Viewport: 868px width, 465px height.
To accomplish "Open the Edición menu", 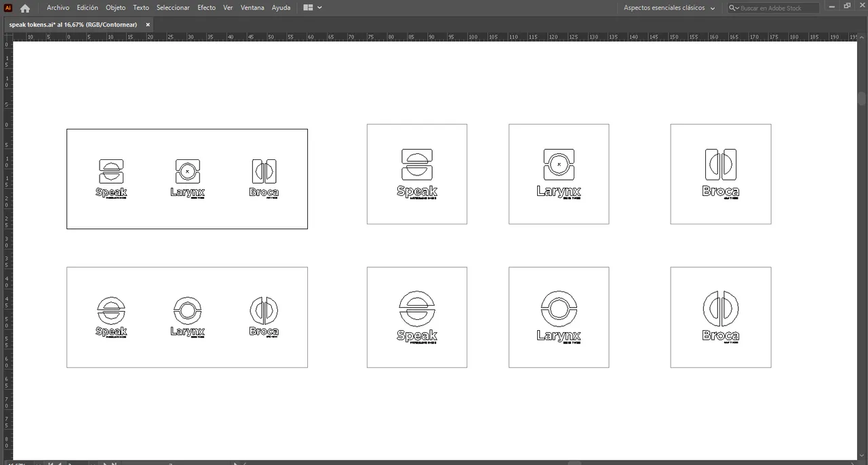I will [87, 7].
